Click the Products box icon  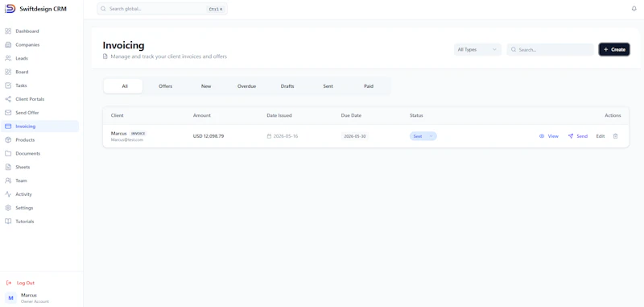coord(8,139)
